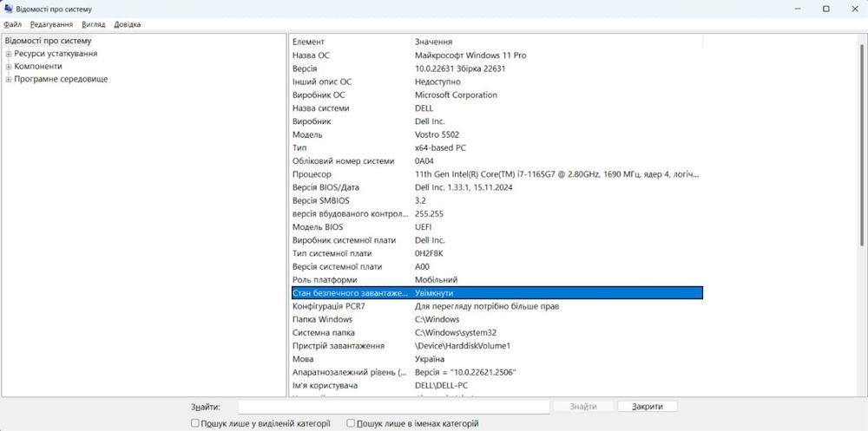
Task: Select the Версія системної плати row
Action: [x=497, y=267]
